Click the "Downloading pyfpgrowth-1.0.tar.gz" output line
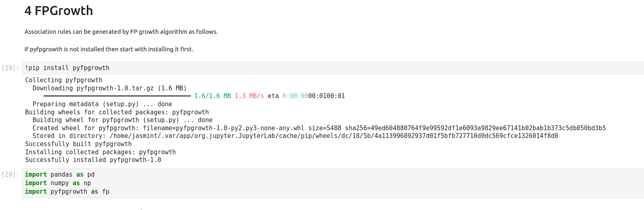Viewport: 644px width, 210px height. [x=109, y=88]
